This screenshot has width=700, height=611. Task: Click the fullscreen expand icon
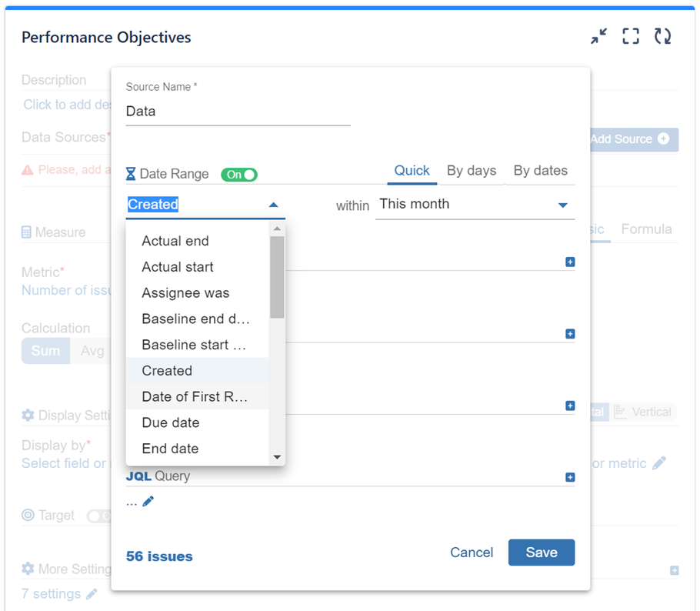631,36
